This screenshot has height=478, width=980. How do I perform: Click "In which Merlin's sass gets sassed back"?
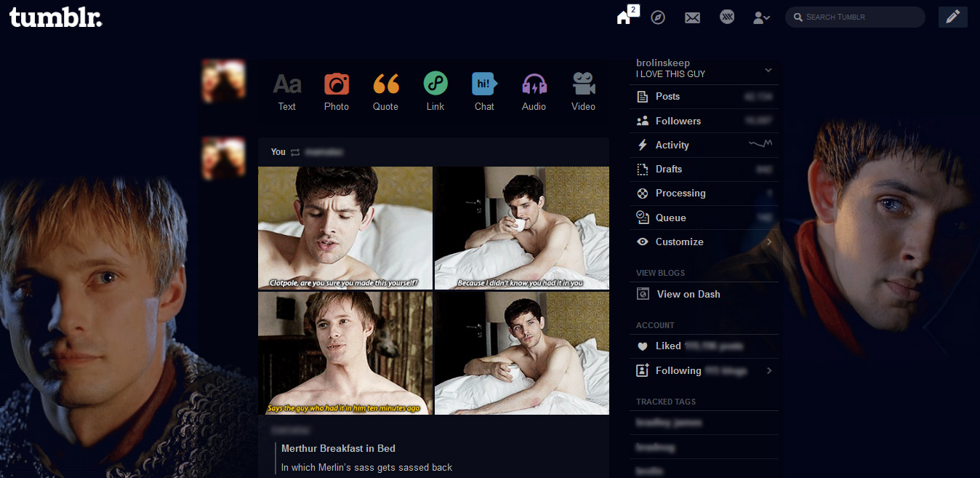coord(367,467)
